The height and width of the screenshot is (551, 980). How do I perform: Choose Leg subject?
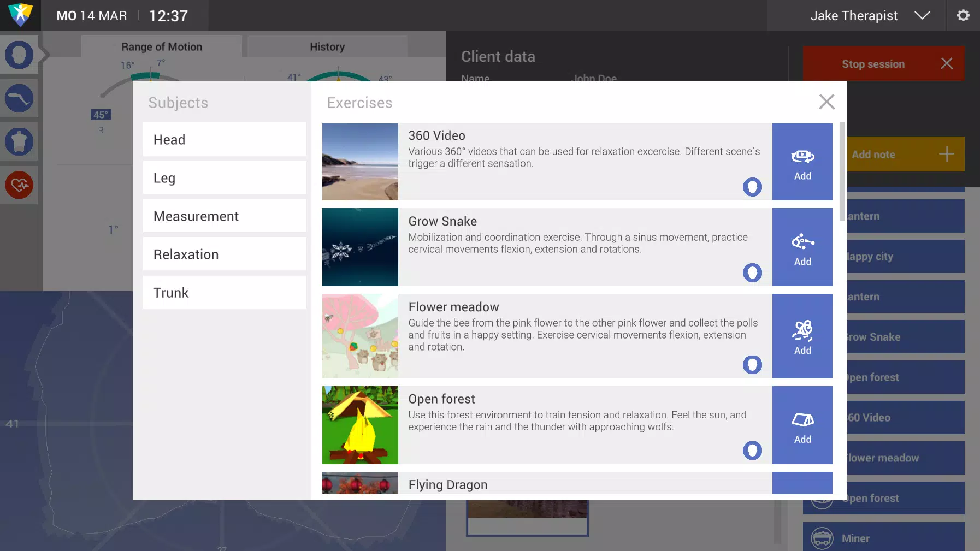click(225, 177)
